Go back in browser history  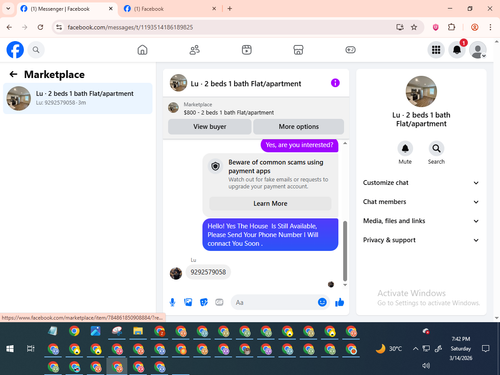[9, 27]
